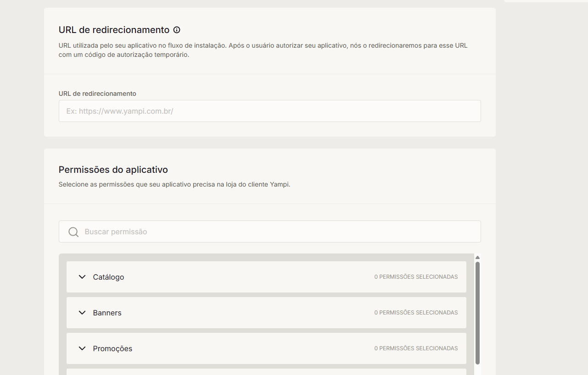588x375 pixels.
Task: Click Promoções' 0 permissões selecionadas counter
Action: click(x=416, y=348)
